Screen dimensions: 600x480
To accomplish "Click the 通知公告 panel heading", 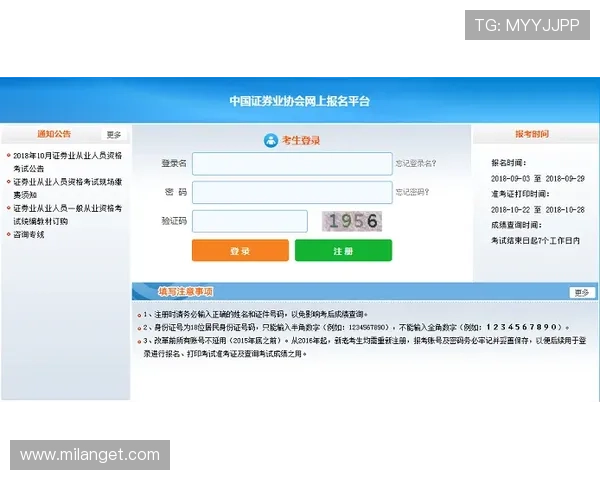I will [54, 134].
